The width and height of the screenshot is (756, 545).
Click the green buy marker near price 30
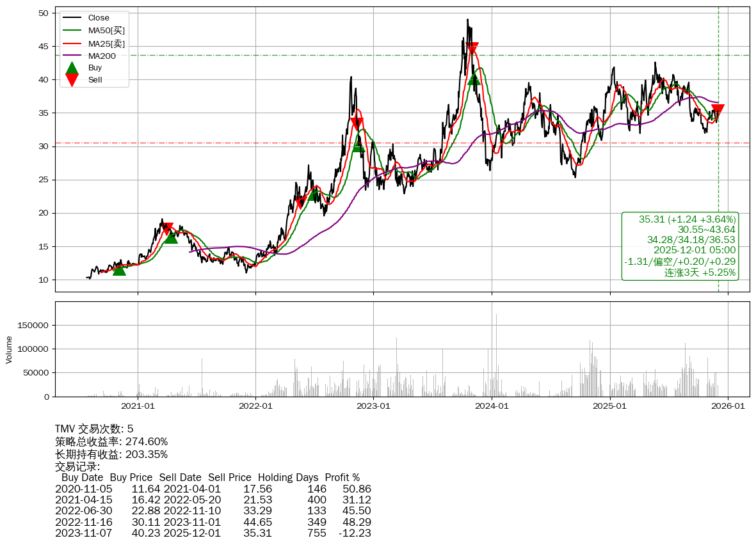point(358,146)
